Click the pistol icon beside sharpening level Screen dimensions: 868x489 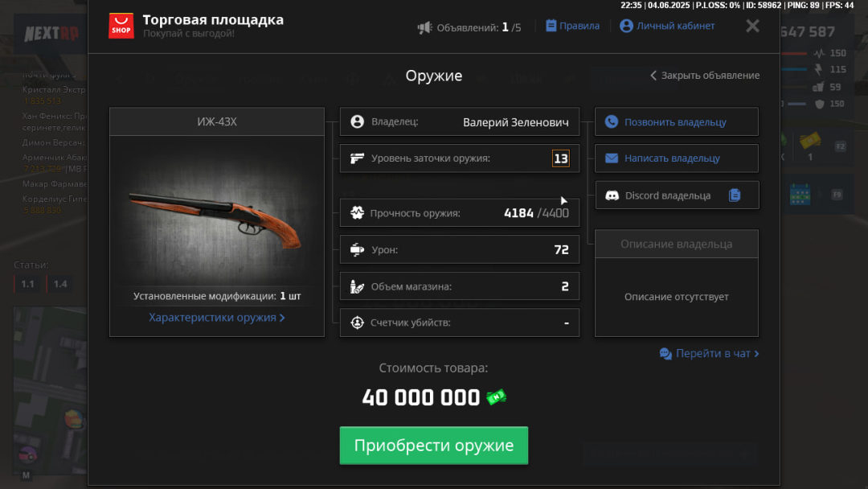click(358, 158)
